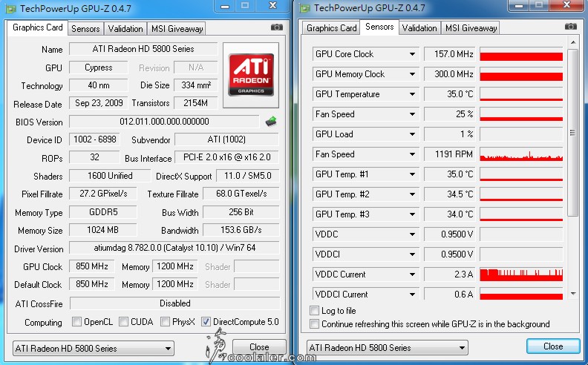Click the Memory Type GDDR5 value
This screenshot has height=365, width=588.
point(103,212)
